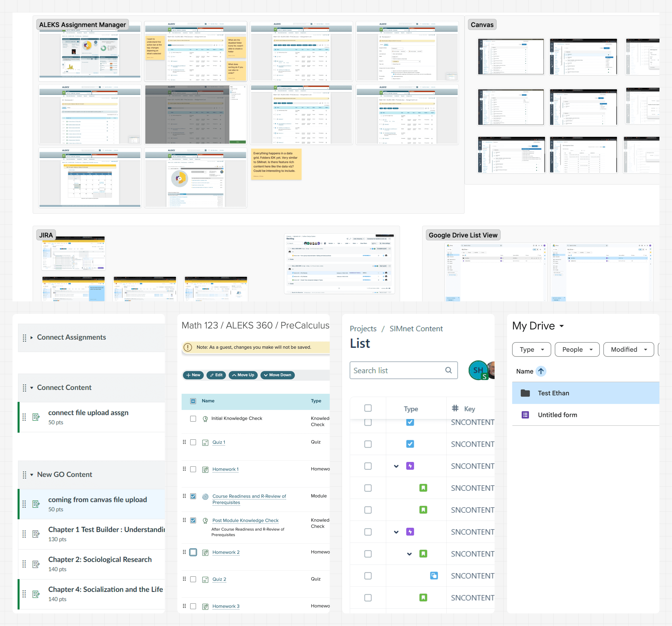Click the drag handle next to Connect Assignments

[x=24, y=337]
